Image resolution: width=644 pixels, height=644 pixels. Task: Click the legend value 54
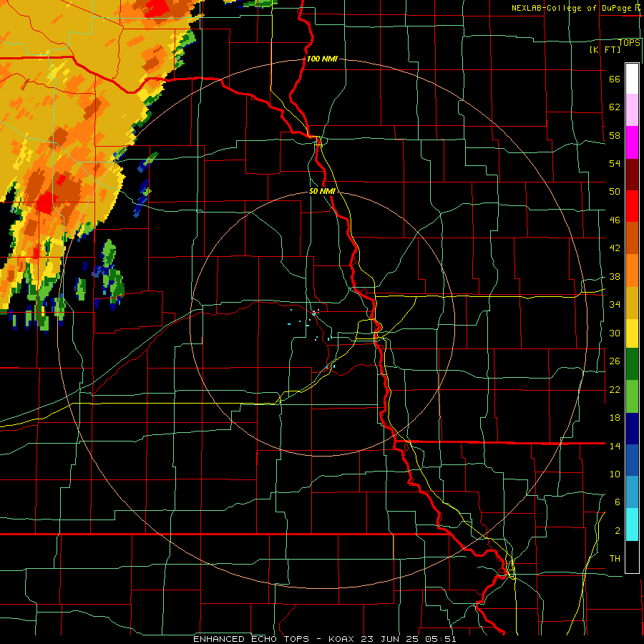click(x=615, y=163)
